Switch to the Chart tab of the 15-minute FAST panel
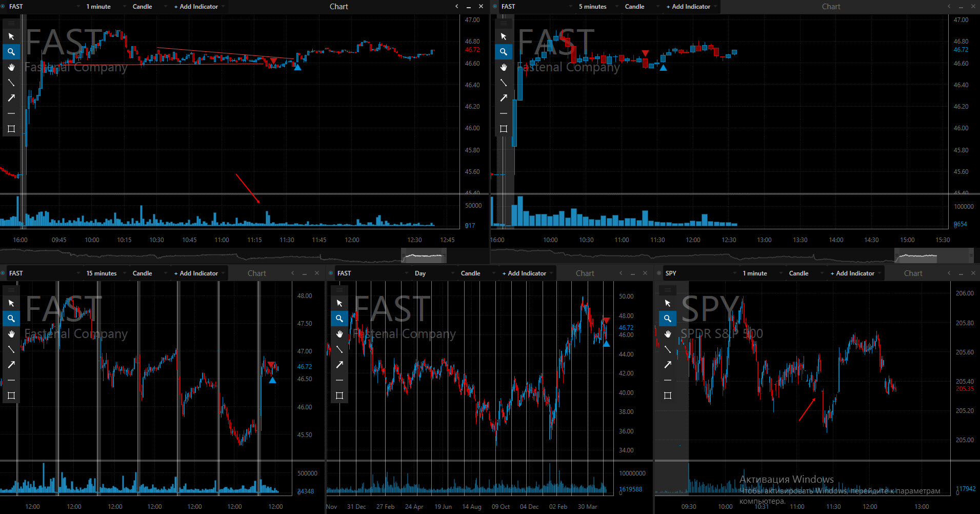The height and width of the screenshot is (514, 980). [256, 273]
